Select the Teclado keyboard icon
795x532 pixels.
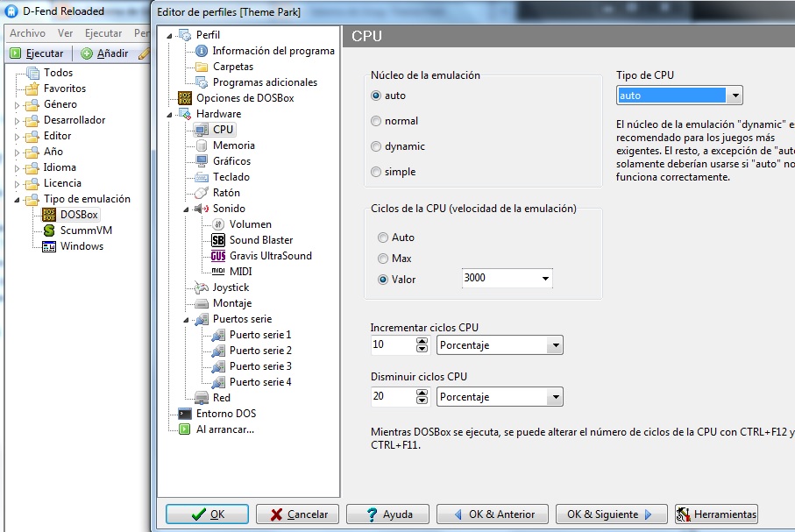(x=202, y=176)
